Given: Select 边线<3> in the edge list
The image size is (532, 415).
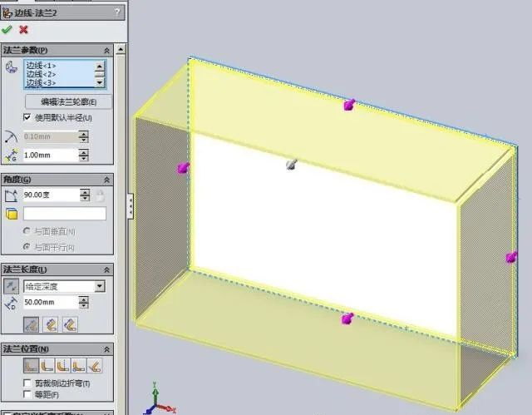Looking at the screenshot, I should [x=41, y=83].
